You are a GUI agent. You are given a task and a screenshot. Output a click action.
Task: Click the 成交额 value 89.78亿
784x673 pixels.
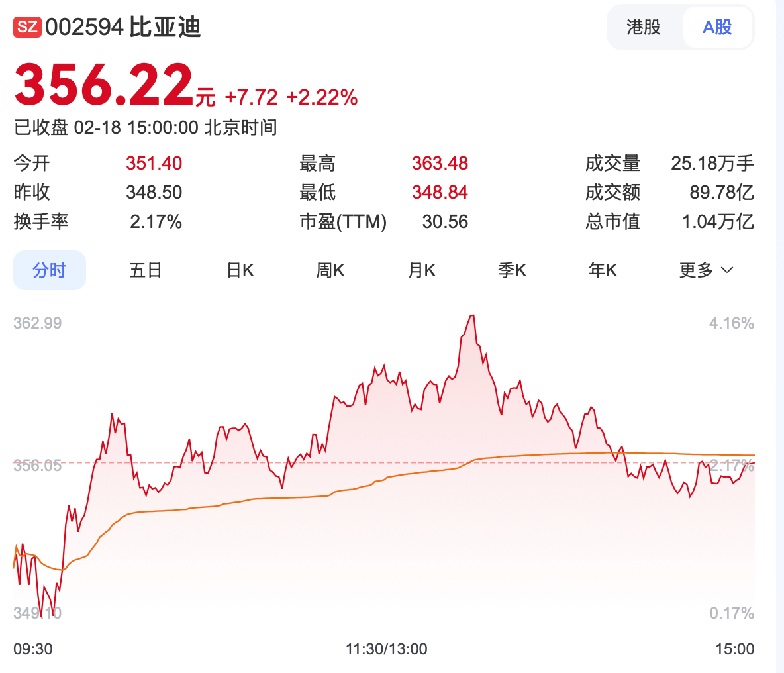pos(722,193)
